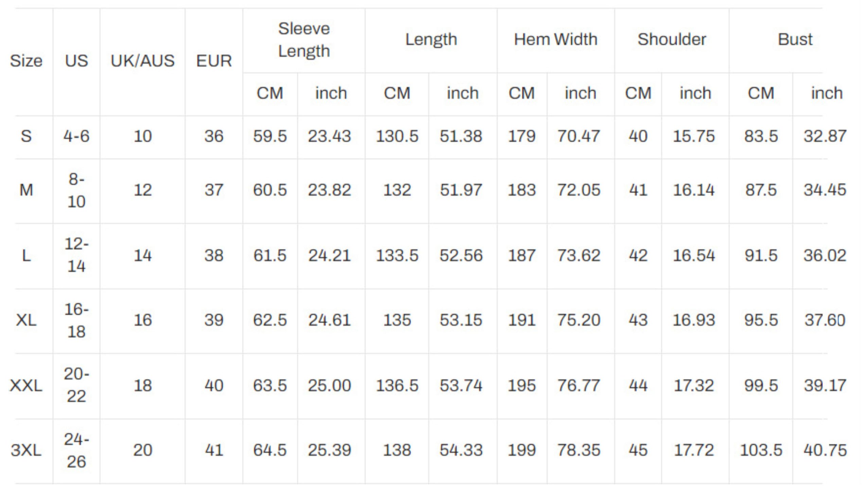The image size is (868, 492).
Task: Click the 16.93 shoulder inch value
Action: pyautogui.click(x=694, y=320)
